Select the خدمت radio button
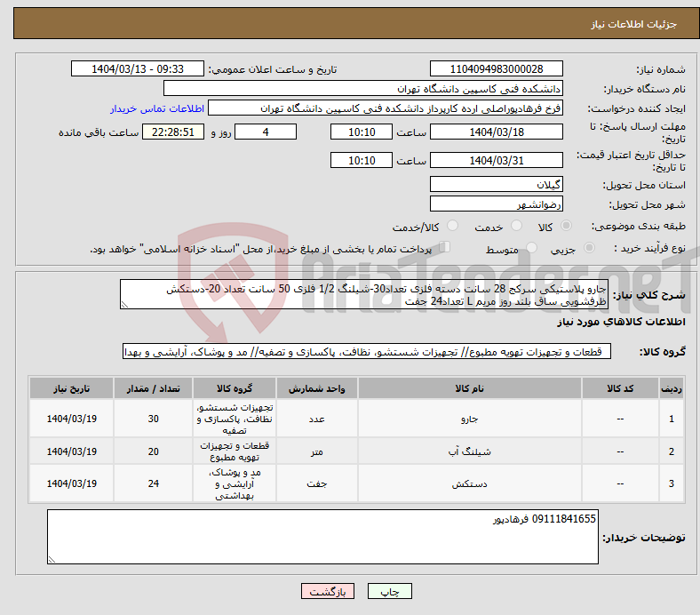Screen dimensions: 700x615 pyautogui.click(x=516, y=226)
